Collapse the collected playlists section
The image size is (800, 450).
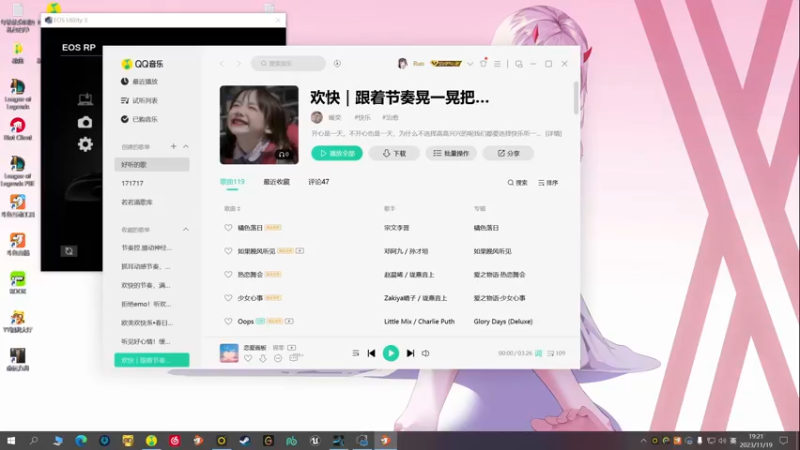click(x=186, y=230)
